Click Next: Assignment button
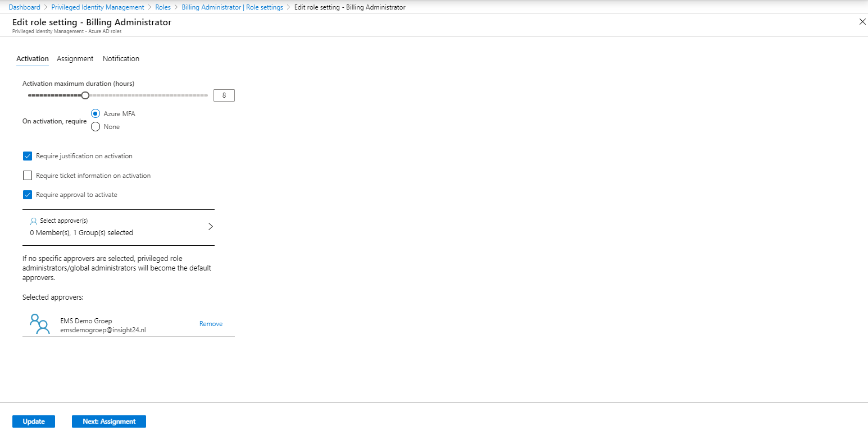The height and width of the screenshot is (440, 868). click(109, 421)
